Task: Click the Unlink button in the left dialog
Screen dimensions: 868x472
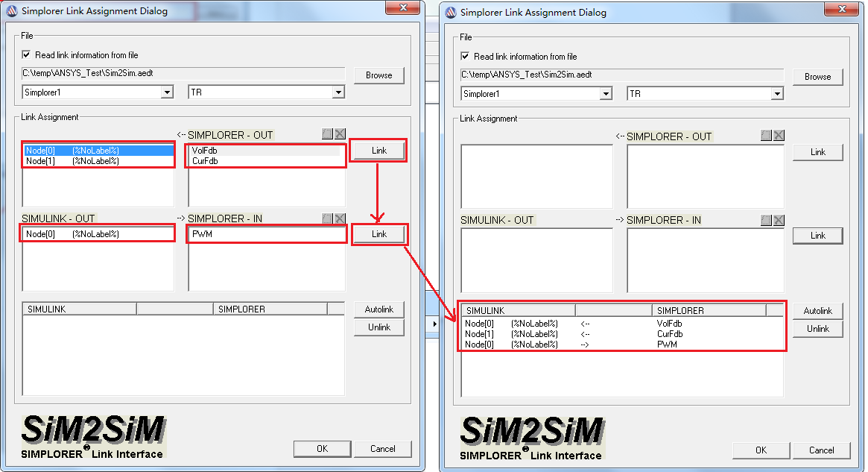Action: coord(378,327)
